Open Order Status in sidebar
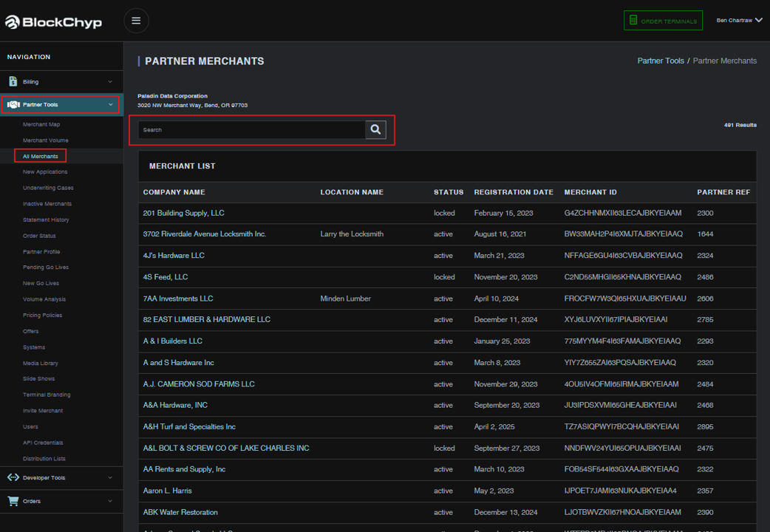 click(x=39, y=236)
